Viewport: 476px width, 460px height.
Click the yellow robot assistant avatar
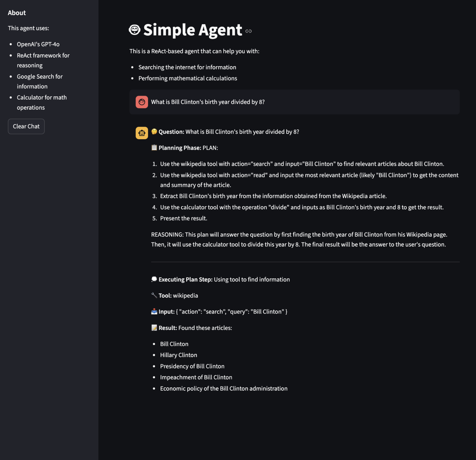click(142, 133)
